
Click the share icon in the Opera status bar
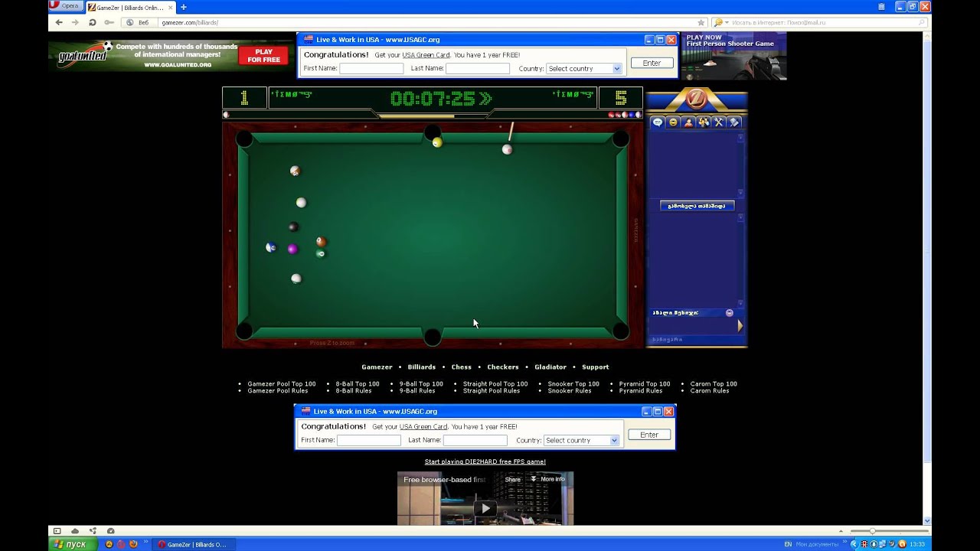(93, 530)
